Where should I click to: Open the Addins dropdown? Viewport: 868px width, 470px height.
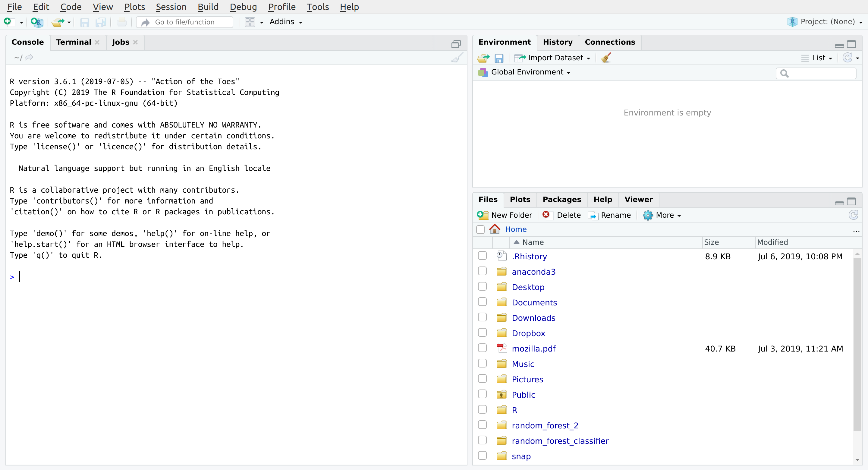click(x=286, y=22)
